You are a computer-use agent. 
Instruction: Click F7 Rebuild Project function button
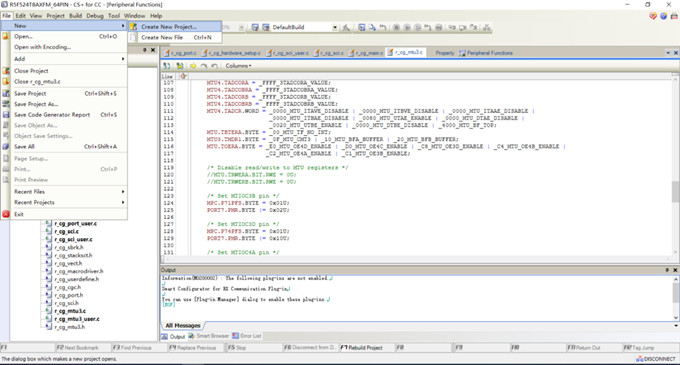pyautogui.click(x=366, y=348)
